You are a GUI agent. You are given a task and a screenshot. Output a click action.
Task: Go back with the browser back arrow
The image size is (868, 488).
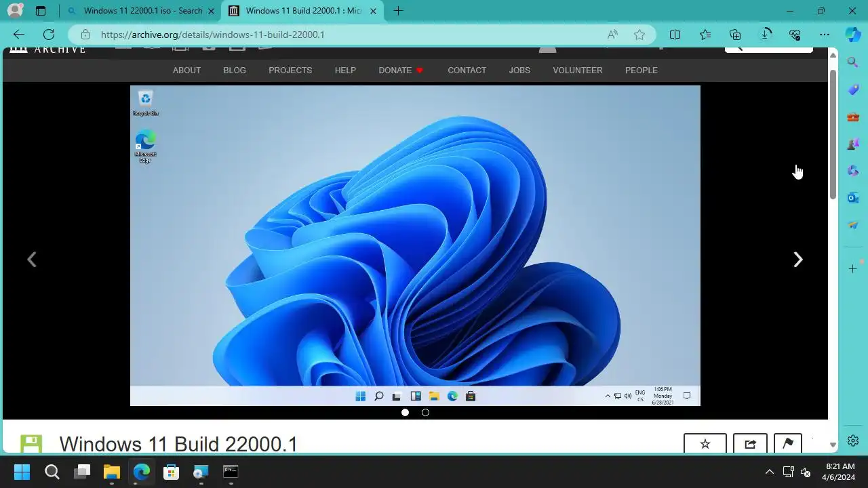[x=18, y=35]
